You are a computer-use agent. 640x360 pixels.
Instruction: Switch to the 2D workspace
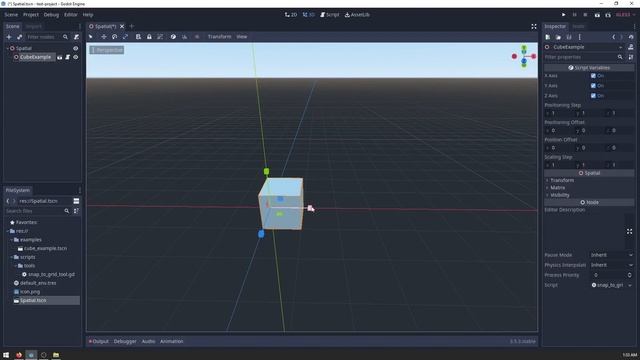(x=291, y=15)
